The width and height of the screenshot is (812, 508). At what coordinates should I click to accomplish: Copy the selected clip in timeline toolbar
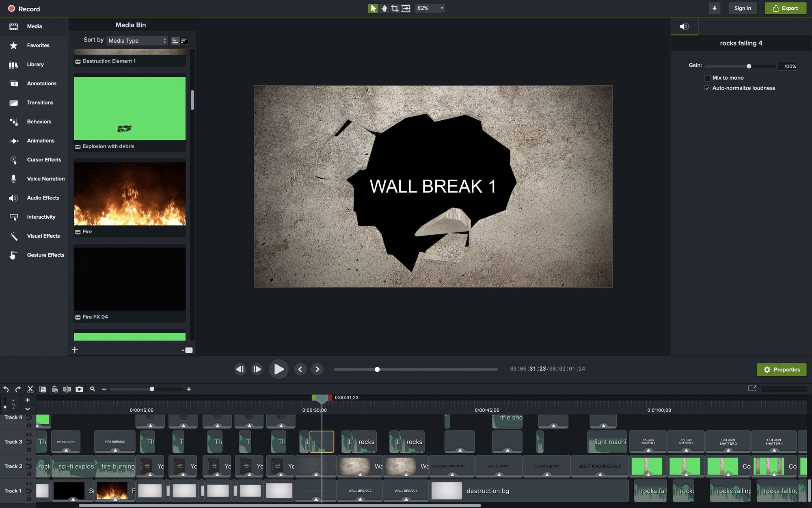[43, 389]
